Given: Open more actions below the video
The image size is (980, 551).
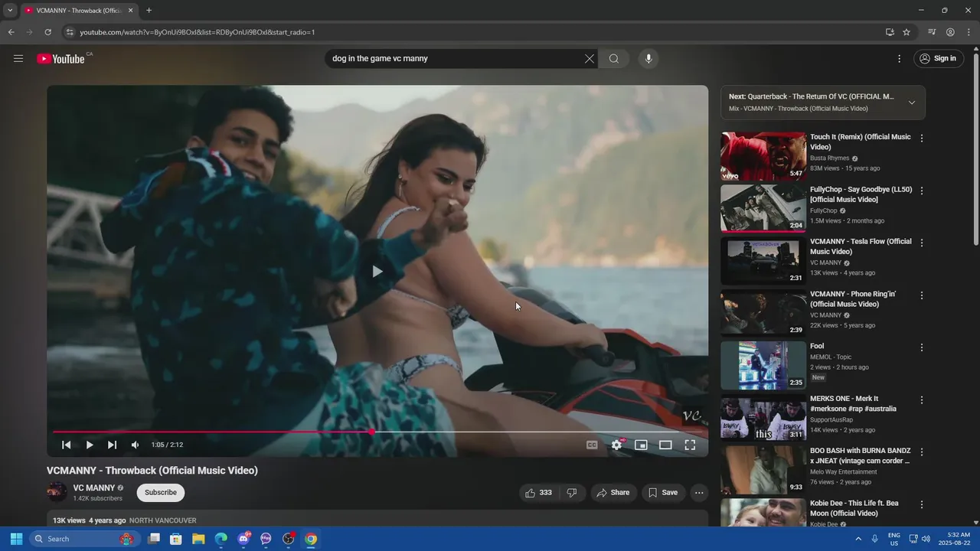Looking at the screenshot, I should click(699, 493).
